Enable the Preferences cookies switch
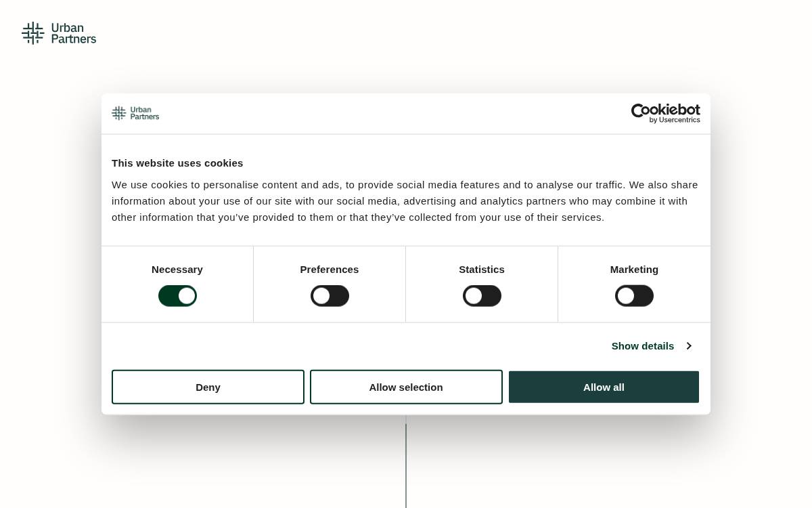The image size is (812, 508). pyautogui.click(x=330, y=296)
